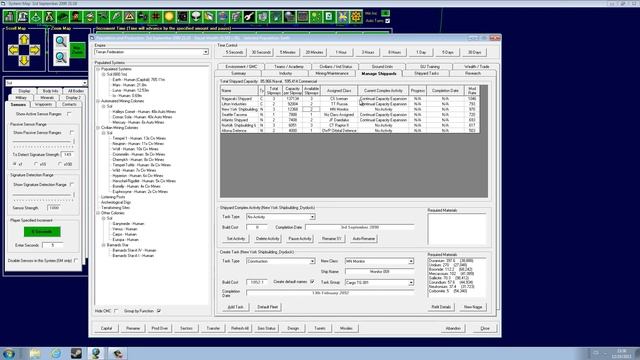Advance time with the 5 Days button

tap(448, 52)
